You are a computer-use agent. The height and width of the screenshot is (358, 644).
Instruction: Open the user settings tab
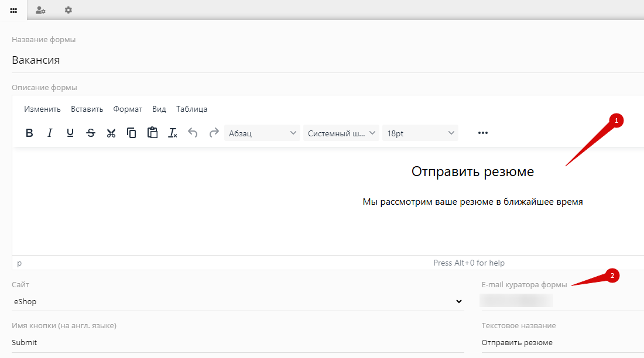[x=40, y=10]
